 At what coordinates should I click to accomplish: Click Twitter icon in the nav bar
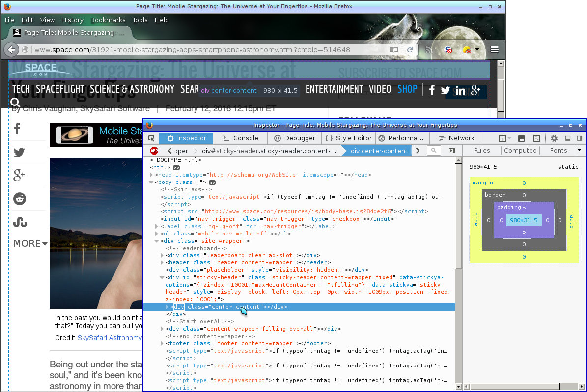[446, 90]
